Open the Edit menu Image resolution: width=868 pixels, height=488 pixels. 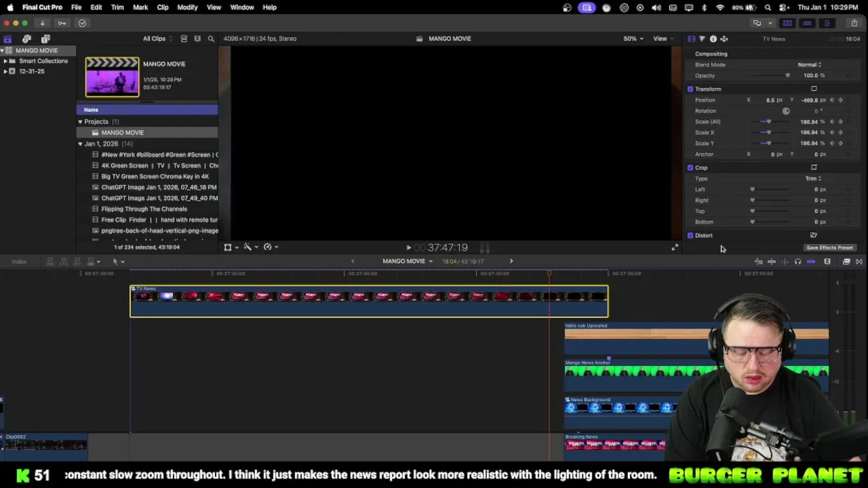(x=96, y=7)
